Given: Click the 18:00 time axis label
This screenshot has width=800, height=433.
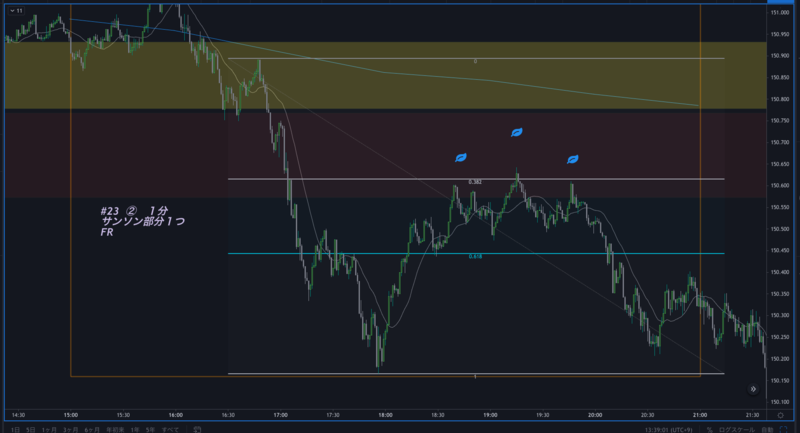Looking at the screenshot, I should (x=386, y=415).
